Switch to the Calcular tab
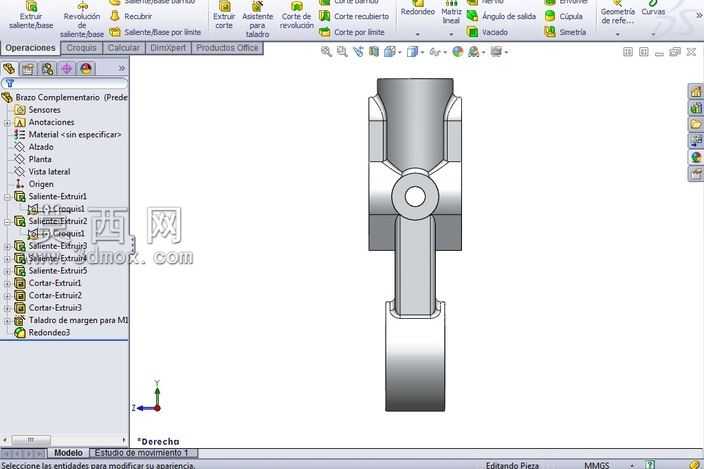 [x=124, y=48]
